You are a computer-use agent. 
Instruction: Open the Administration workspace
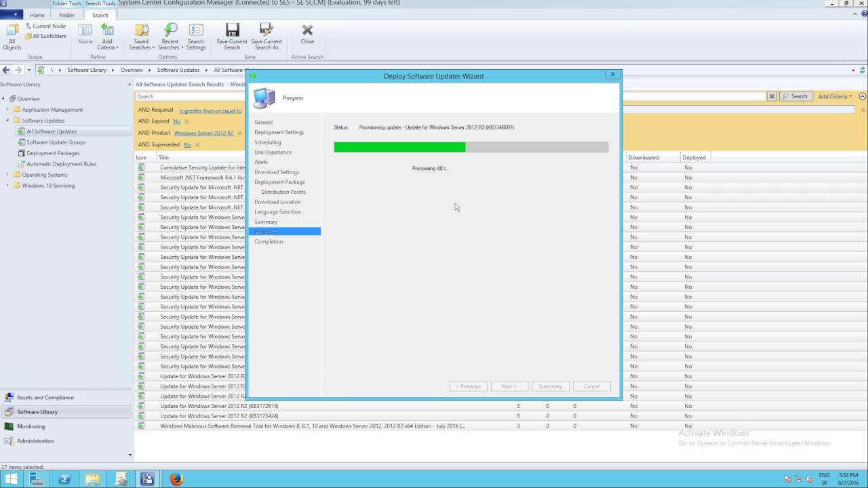pyautogui.click(x=66, y=441)
